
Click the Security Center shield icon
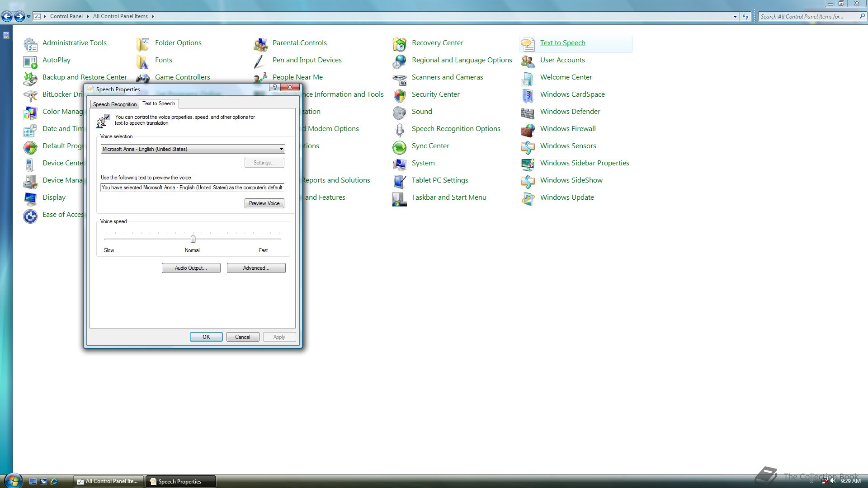[x=400, y=95]
